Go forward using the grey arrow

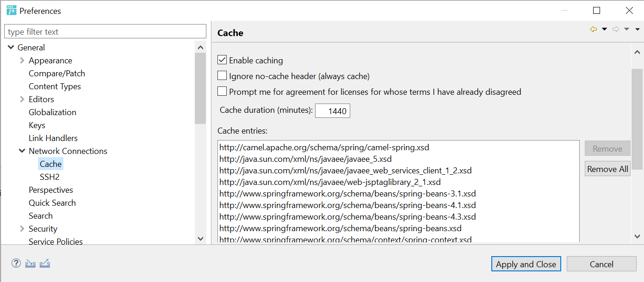pyautogui.click(x=616, y=29)
